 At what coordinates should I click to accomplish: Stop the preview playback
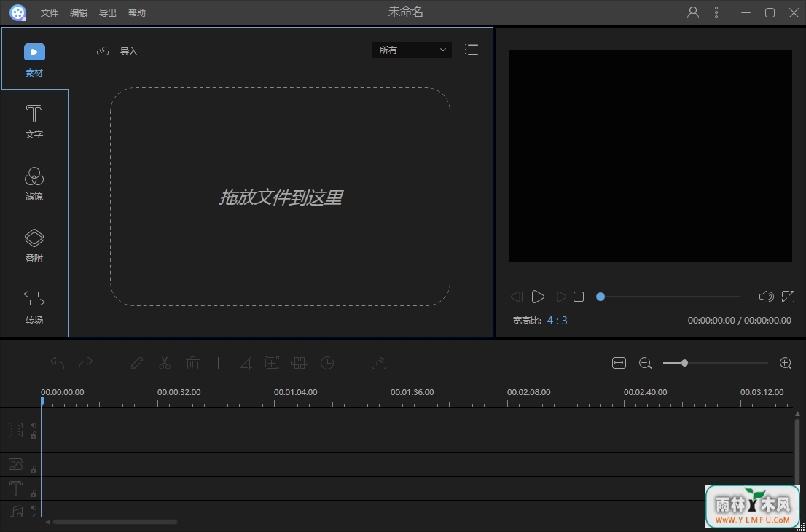579,297
